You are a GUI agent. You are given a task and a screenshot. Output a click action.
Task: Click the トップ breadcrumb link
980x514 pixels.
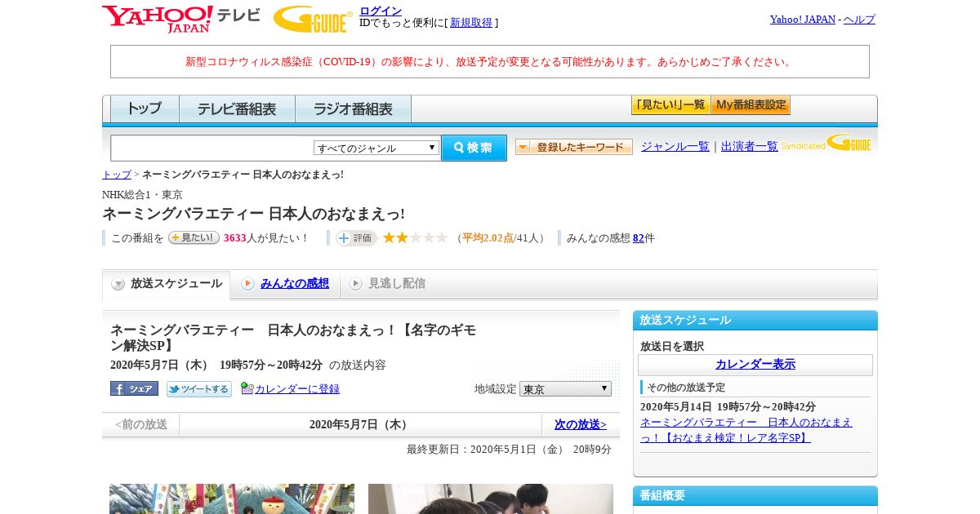[117, 175]
